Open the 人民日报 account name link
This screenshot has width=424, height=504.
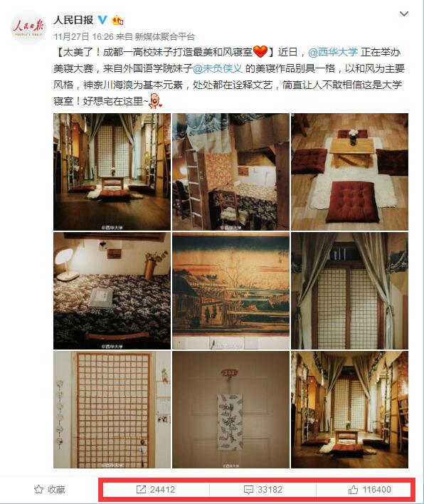73,20
